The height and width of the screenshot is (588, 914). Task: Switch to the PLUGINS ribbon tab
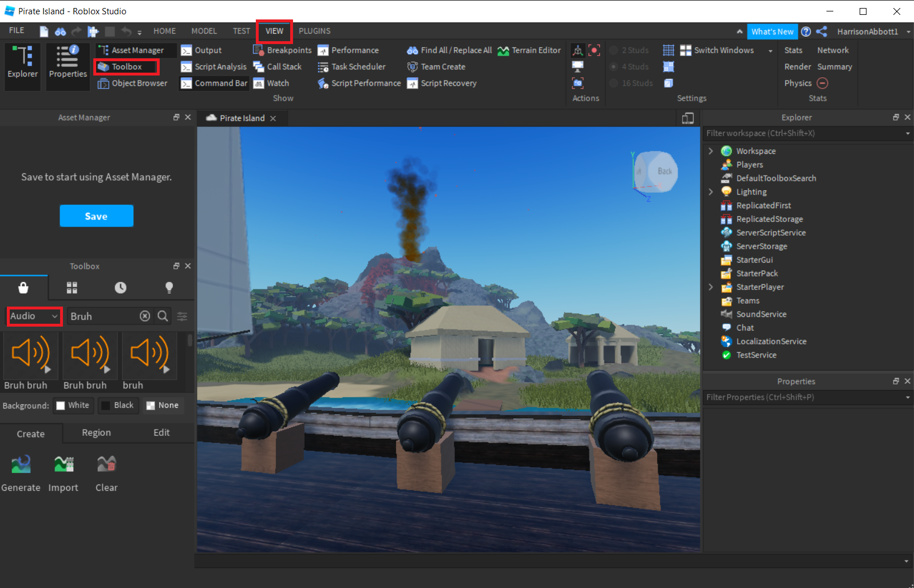(x=314, y=31)
